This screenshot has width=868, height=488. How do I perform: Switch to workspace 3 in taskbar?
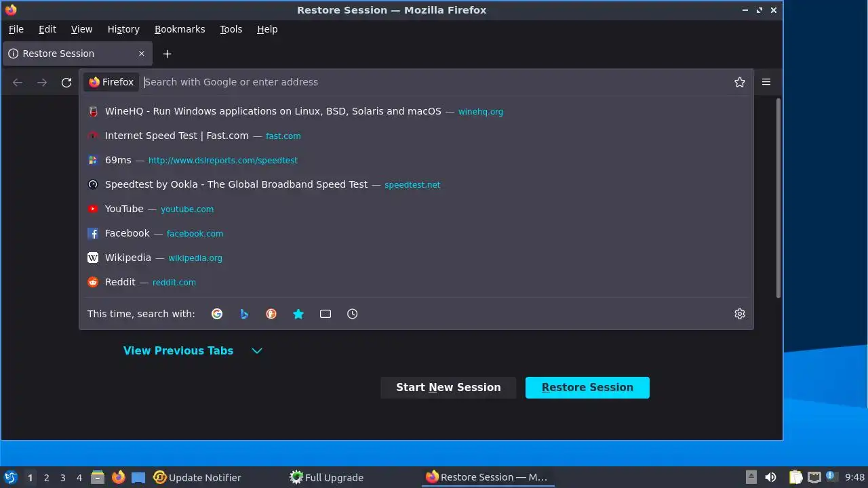[63, 478]
